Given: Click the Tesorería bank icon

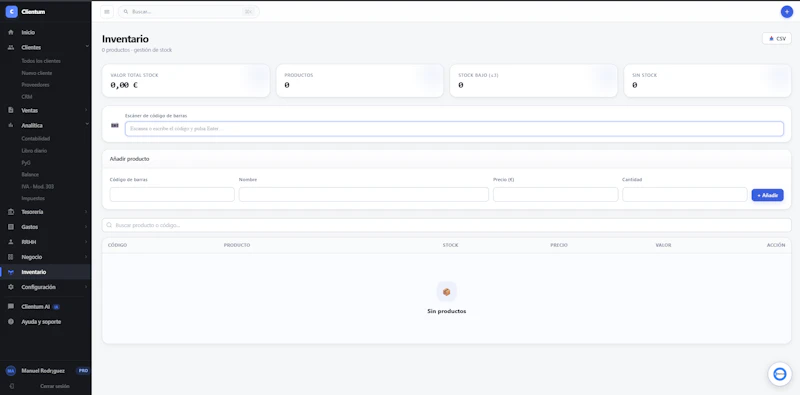Looking at the screenshot, I should (x=11, y=212).
